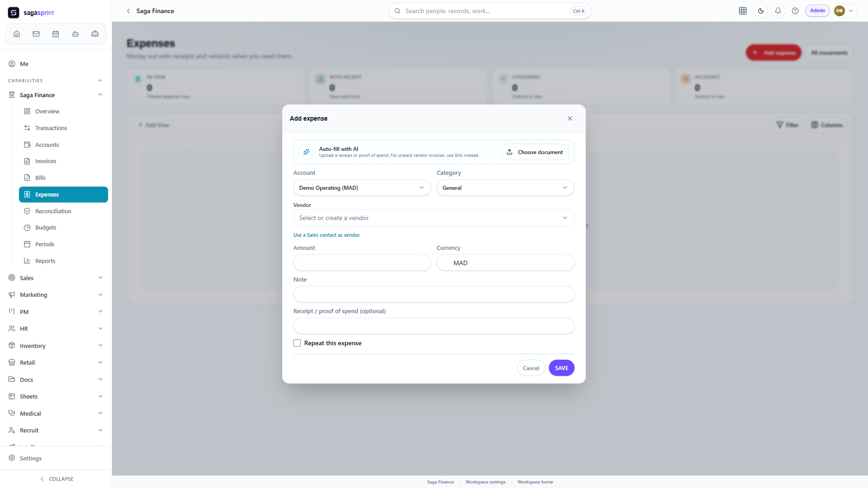Check the Repeat this expense checkbox
Viewport: 868px width, 488px height.
click(x=297, y=343)
